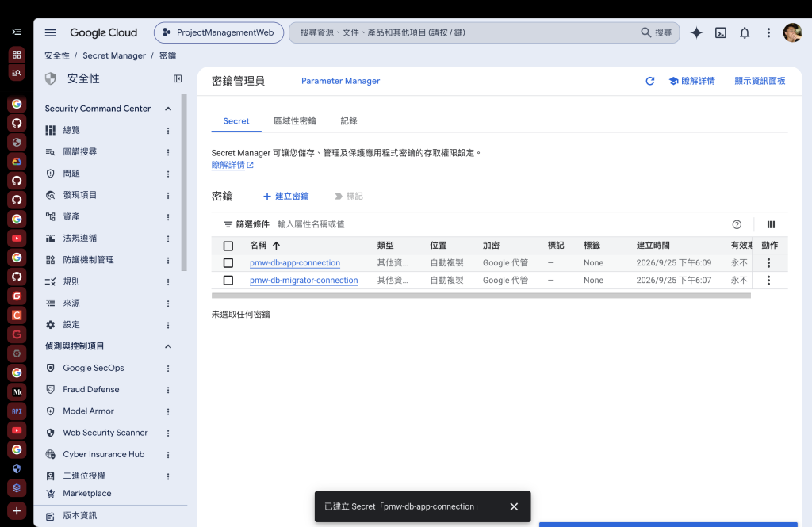Go to 安全性 breadcrumb
The image size is (812, 527).
tap(57, 56)
